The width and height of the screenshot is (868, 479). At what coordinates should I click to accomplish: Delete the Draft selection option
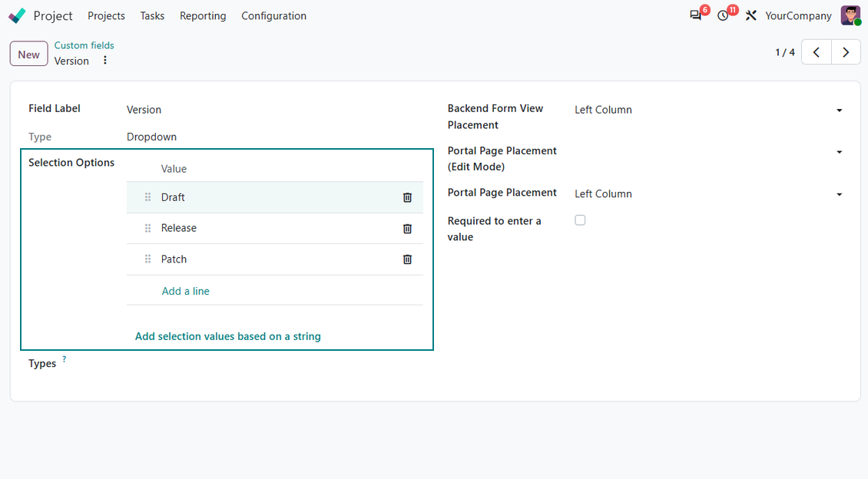tap(407, 197)
